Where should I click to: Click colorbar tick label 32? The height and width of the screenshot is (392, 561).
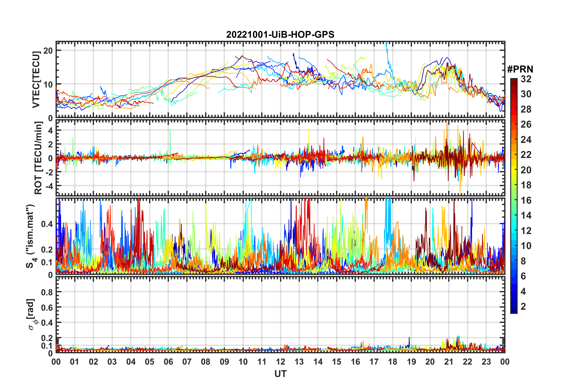[526, 79]
